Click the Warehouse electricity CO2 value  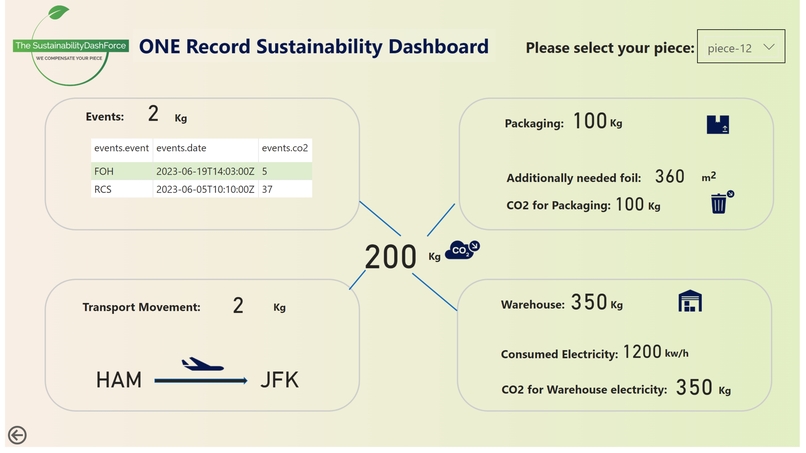coord(694,388)
